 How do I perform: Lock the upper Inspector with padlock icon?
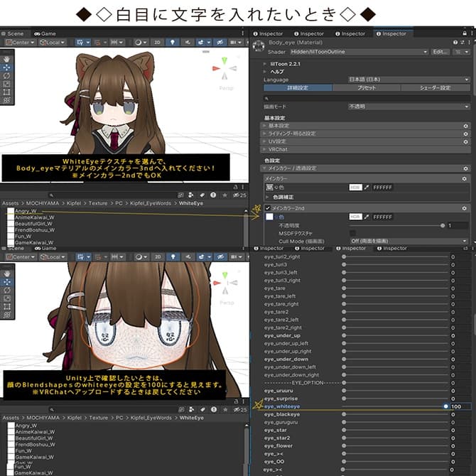pyautogui.click(x=465, y=33)
